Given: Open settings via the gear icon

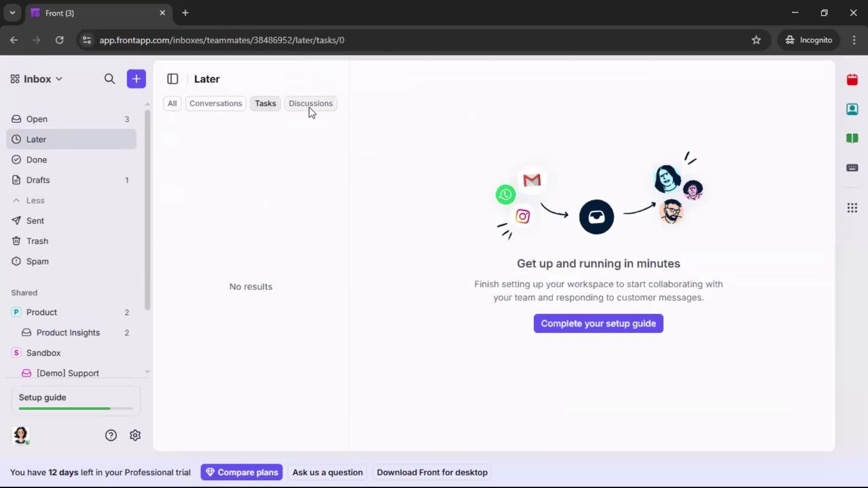Looking at the screenshot, I should [x=135, y=435].
